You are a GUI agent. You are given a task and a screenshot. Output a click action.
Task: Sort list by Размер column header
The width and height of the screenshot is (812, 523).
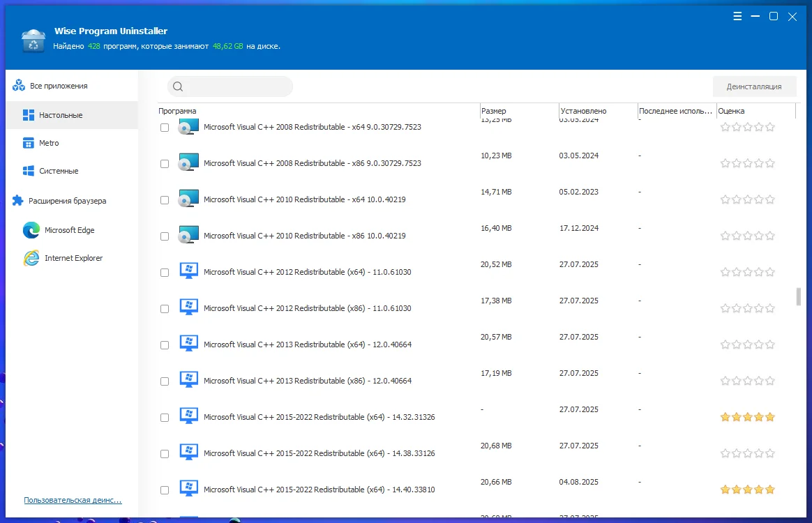[494, 111]
